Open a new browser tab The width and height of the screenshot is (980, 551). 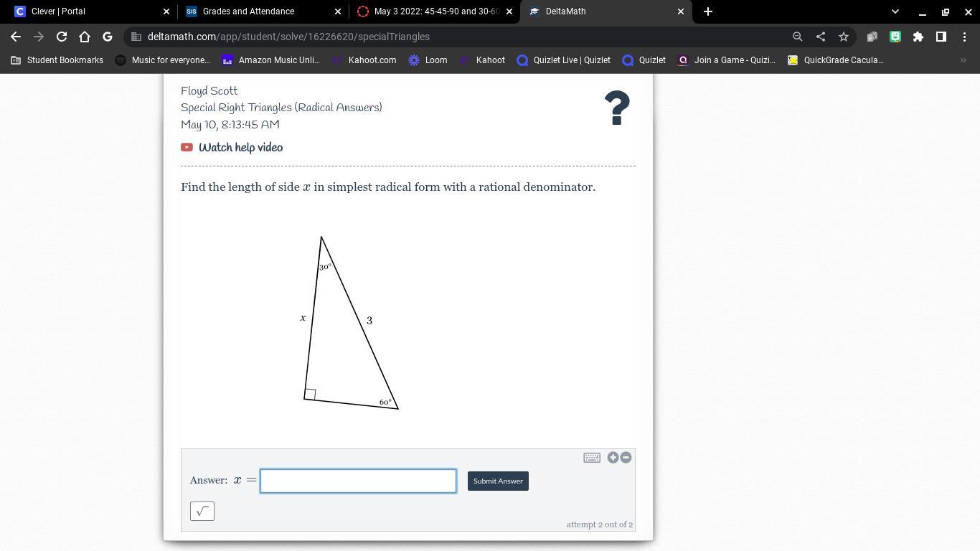click(707, 11)
